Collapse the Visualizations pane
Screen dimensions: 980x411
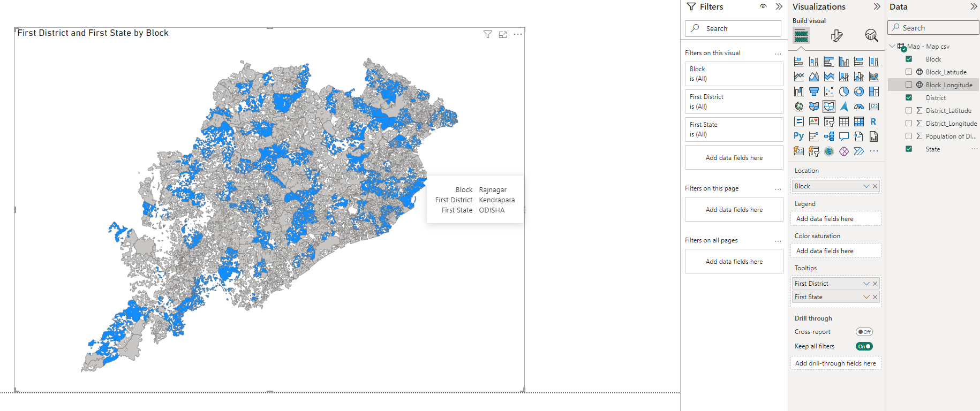(877, 6)
